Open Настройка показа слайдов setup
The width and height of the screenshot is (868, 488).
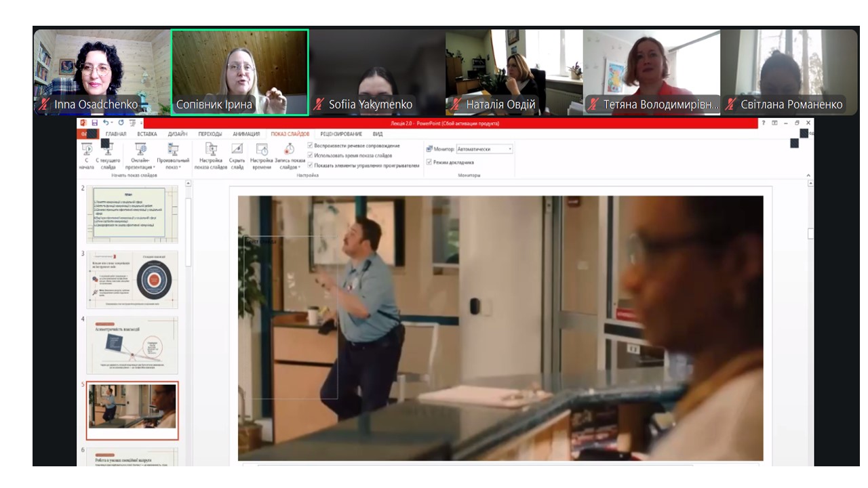pos(211,156)
